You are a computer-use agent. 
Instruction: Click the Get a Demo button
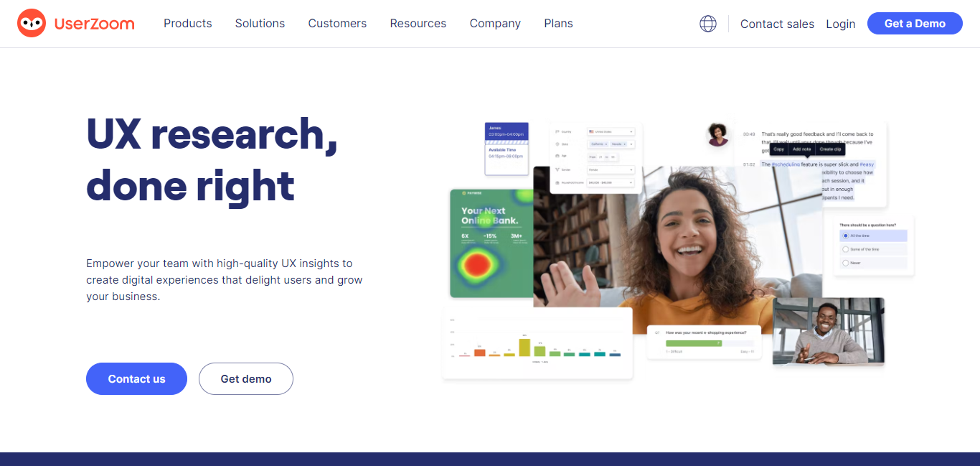pyautogui.click(x=915, y=24)
